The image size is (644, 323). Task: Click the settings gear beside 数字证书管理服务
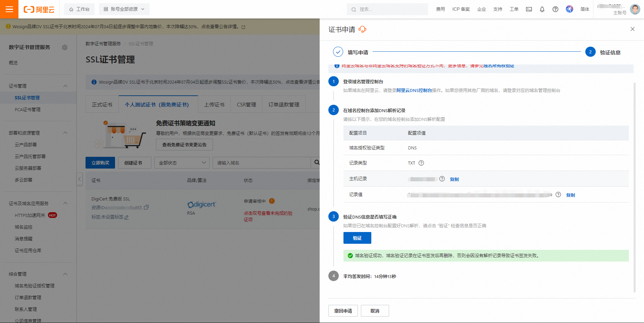click(65, 47)
